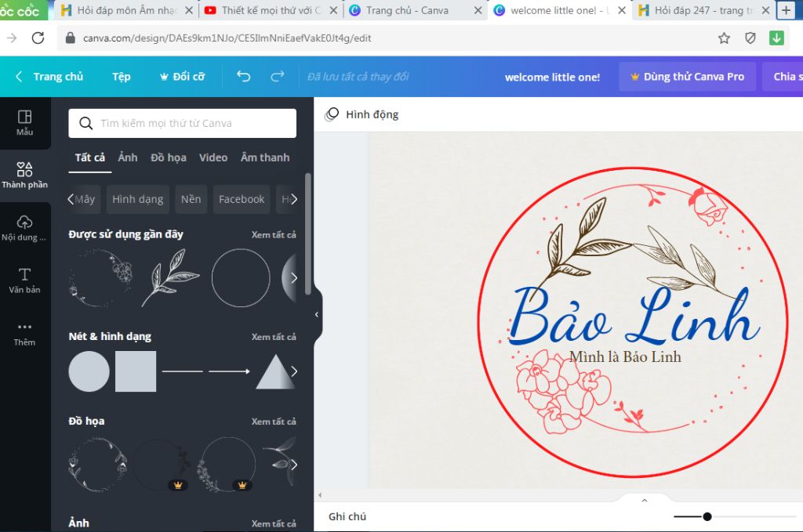Collapse the side panel with arrow handle
The image size is (803, 532).
(317, 315)
